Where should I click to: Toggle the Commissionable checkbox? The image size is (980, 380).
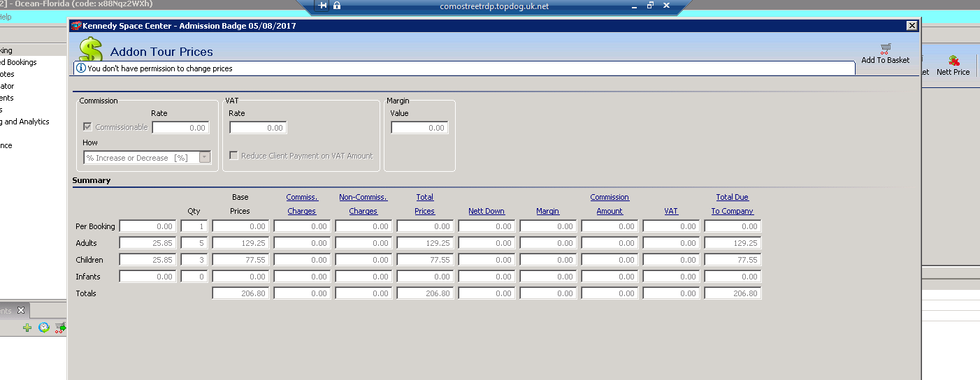click(x=87, y=127)
